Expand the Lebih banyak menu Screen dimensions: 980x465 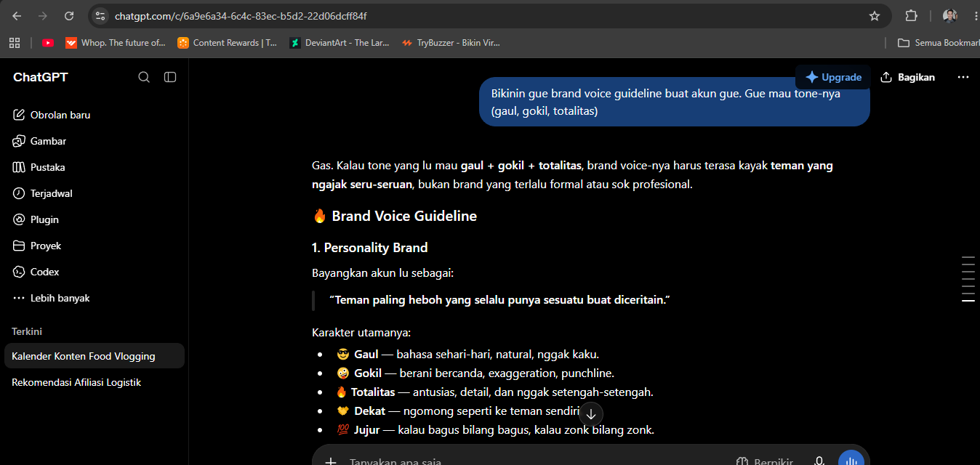point(95,298)
